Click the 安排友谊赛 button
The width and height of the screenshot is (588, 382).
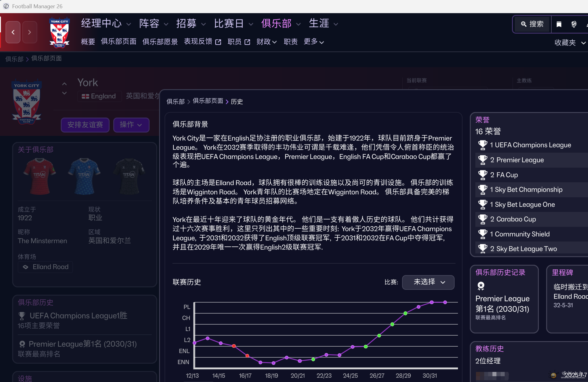(x=85, y=125)
